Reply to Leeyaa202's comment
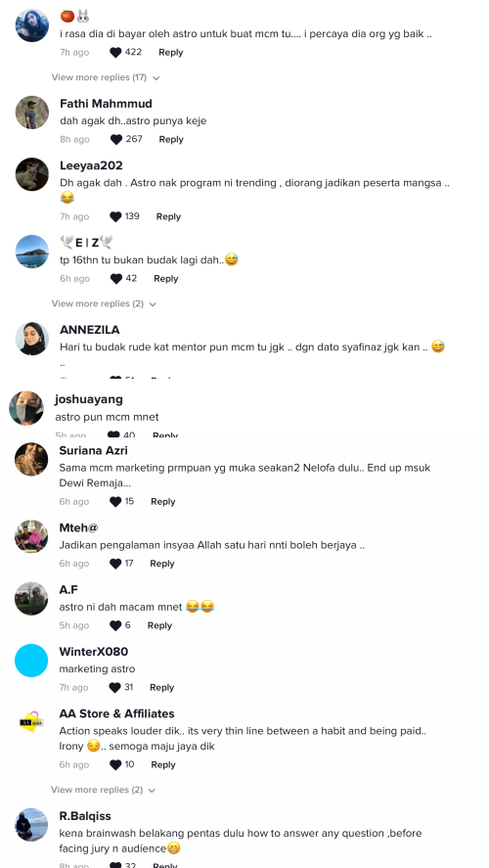 (x=168, y=217)
